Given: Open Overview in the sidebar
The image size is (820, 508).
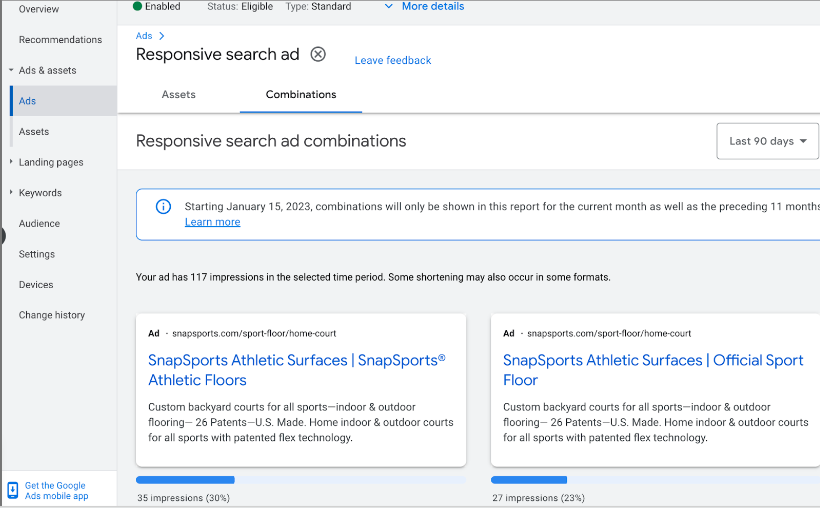Looking at the screenshot, I should 39,9.
